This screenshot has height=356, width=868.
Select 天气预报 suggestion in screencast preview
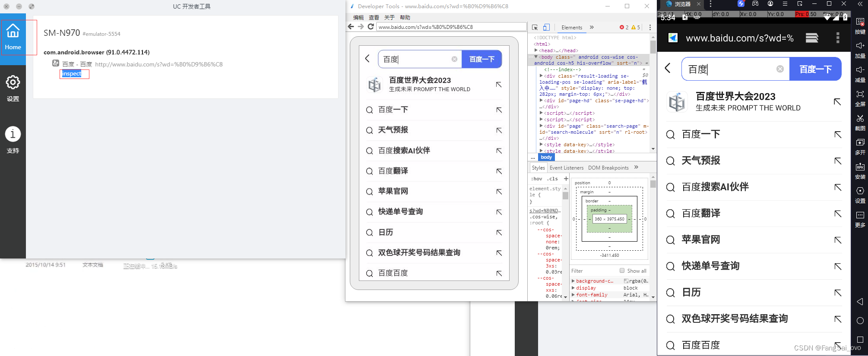coord(434,130)
